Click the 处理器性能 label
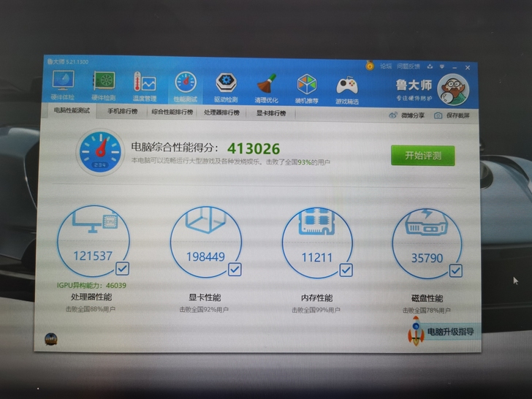532x399 pixels. click(x=91, y=297)
